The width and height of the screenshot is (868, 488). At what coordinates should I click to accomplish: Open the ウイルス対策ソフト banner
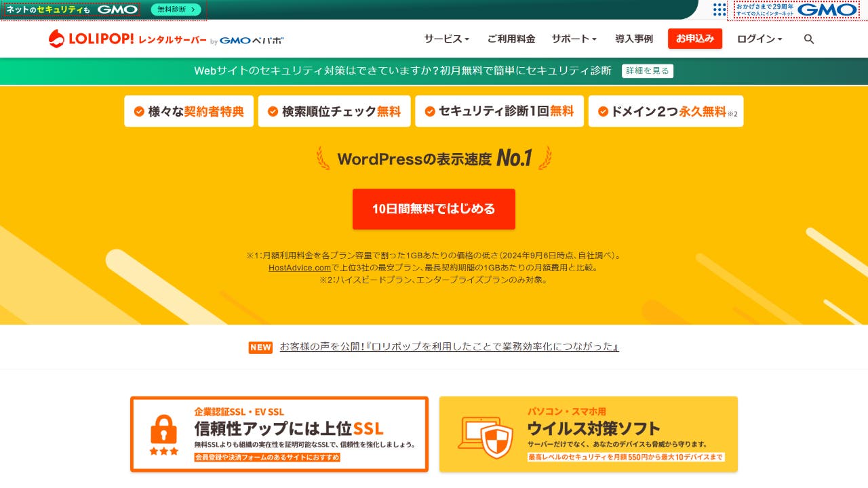click(589, 434)
